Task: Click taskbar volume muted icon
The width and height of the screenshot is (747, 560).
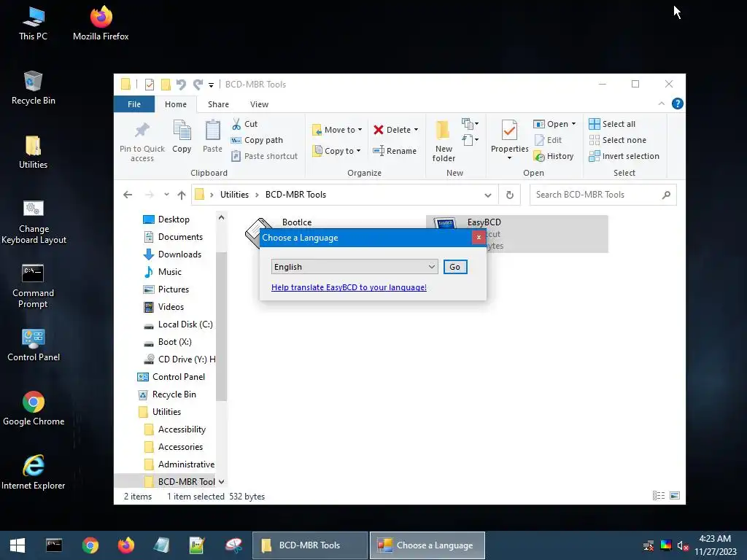Action: (x=683, y=545)
